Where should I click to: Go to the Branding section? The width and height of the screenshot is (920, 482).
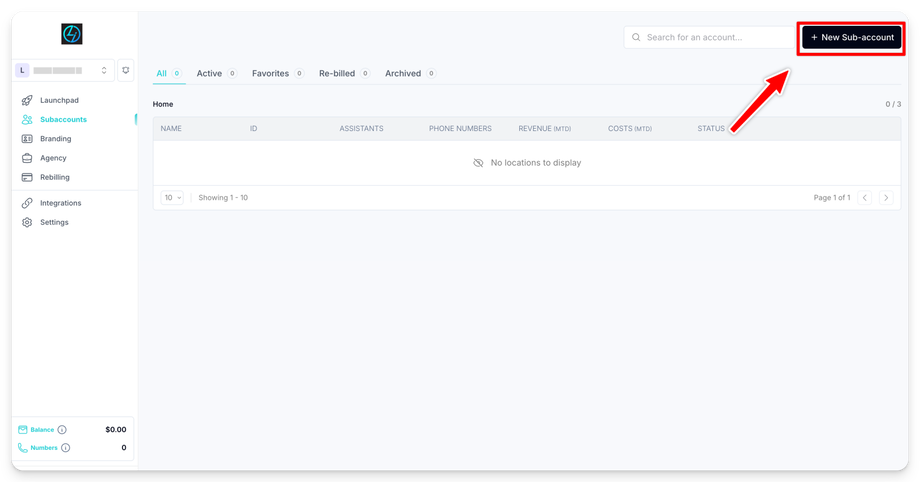pos(56,139)
